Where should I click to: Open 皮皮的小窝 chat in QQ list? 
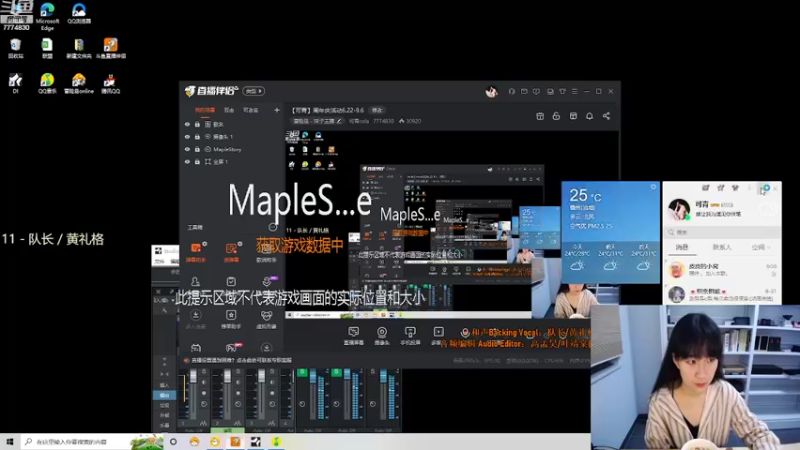tap(721, 270)
